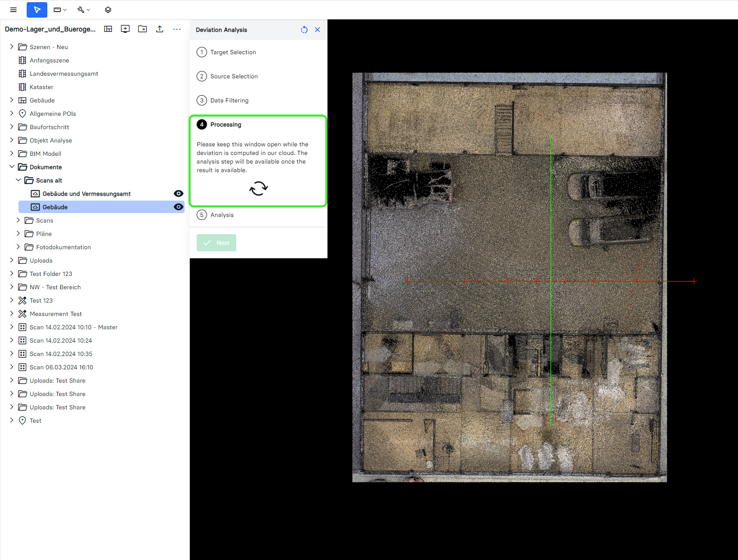Open the project more options menu

coord(177,29)
